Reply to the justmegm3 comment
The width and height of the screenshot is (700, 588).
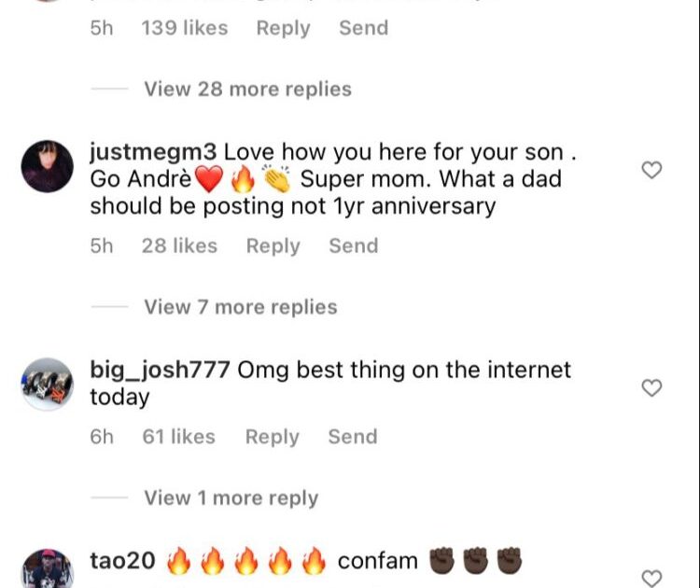tap(273, 246)
